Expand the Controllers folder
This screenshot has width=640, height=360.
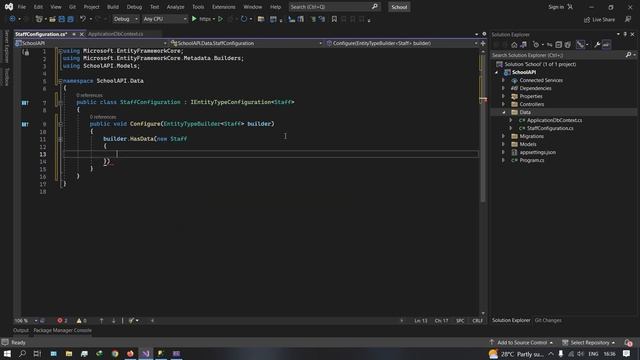tap(503, 104)
